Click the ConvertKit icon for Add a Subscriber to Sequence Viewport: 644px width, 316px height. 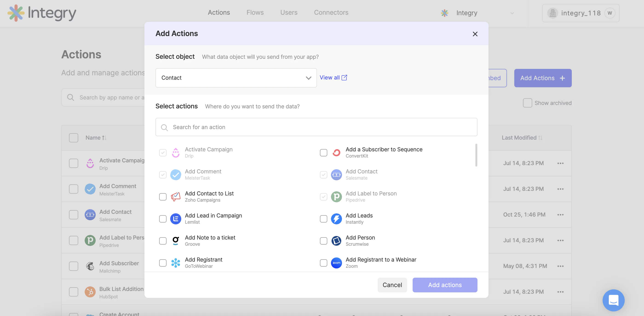pyautogui.click(x=336, y=152)
